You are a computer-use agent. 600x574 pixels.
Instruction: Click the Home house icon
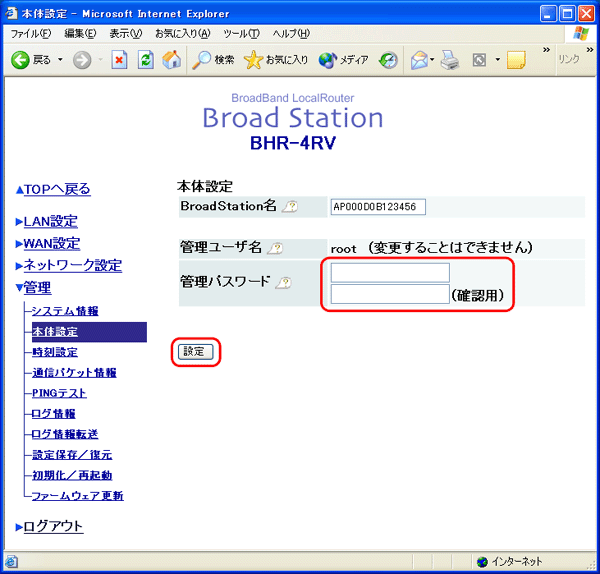(x=171, y=60)
